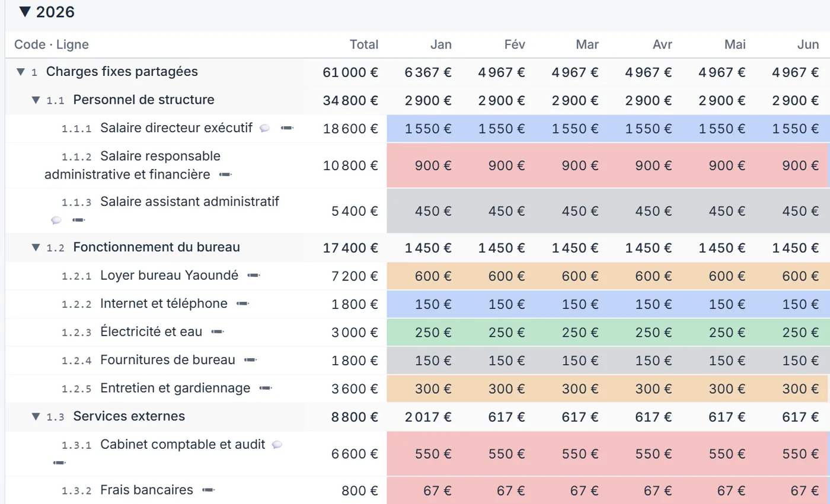
Task: Click the Jan column header
Action: coord(440,44)
